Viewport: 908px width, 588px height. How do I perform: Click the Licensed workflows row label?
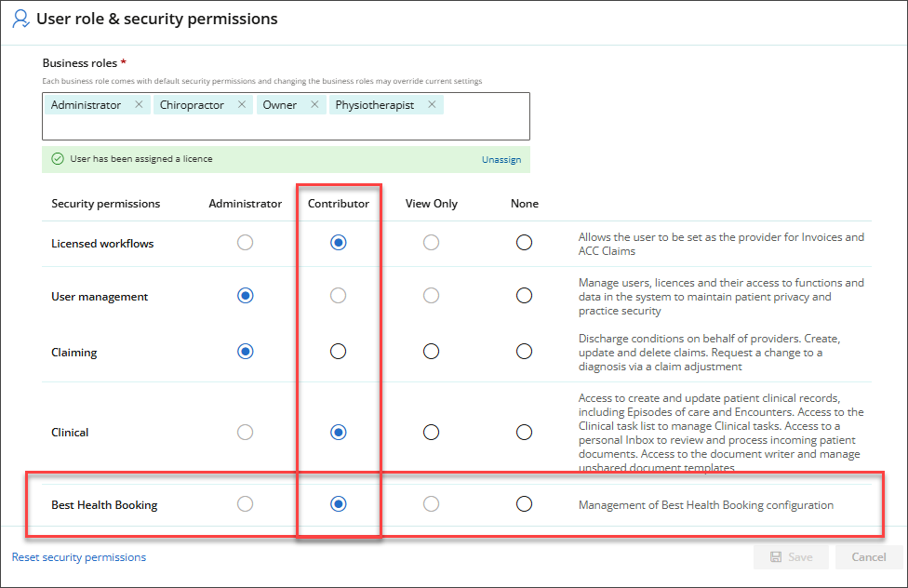pos(102,244)
